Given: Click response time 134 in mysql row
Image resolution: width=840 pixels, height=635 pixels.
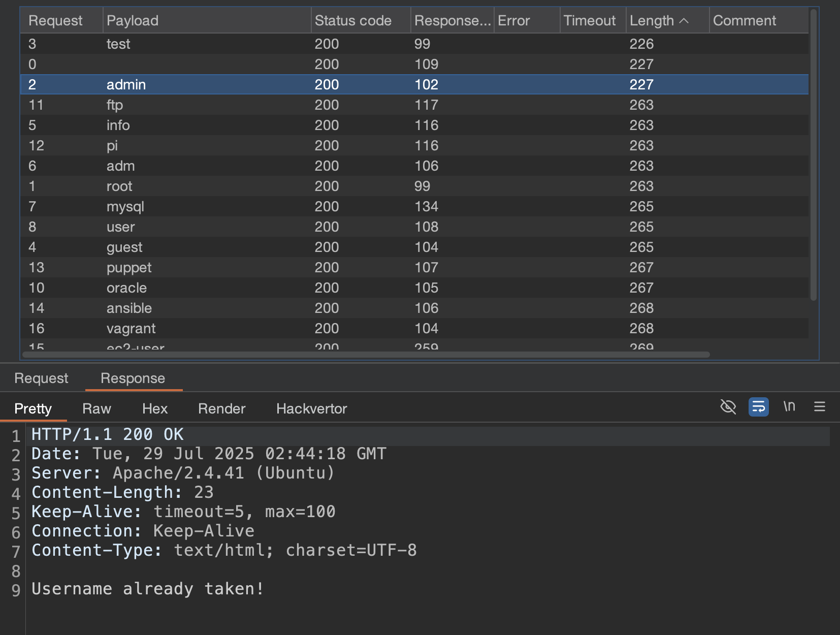Looking at the screenshot, I should tap(426, 206).
